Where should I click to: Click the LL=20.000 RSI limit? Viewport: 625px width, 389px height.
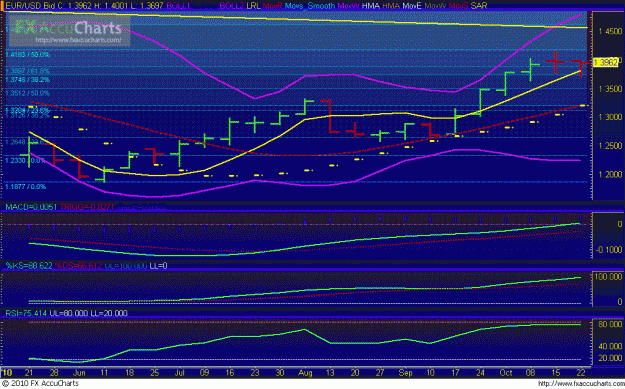point(109,314)
